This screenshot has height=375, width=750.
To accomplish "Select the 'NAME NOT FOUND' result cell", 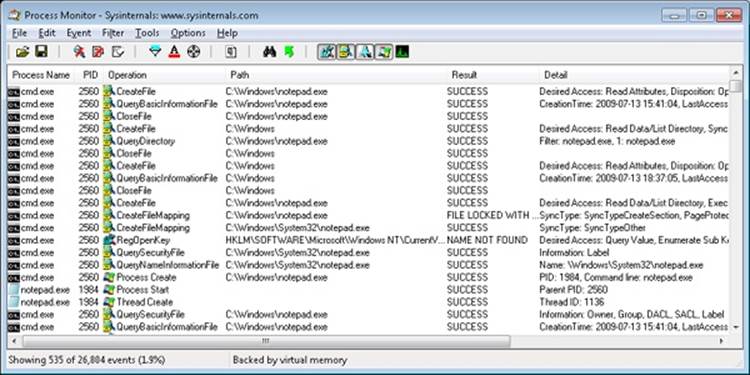I will [x=487, y=240].
